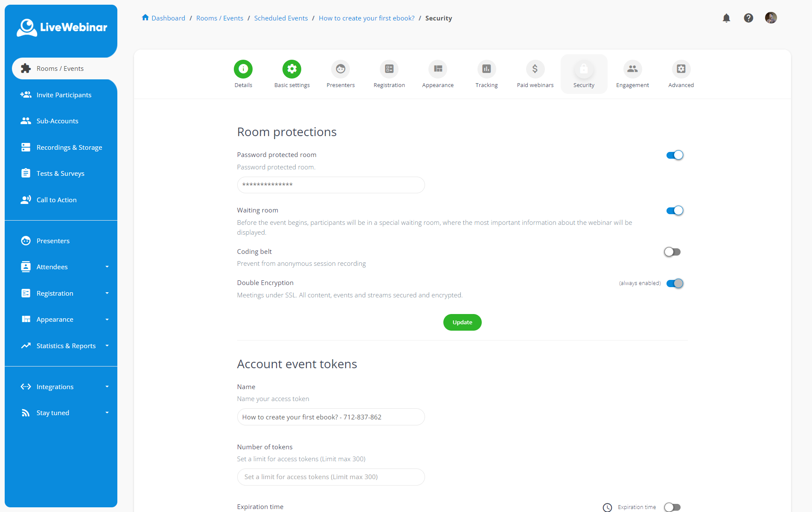812x512 pixels.
Task: Open the Advanced settings step icon
Action: click(681, 69)
